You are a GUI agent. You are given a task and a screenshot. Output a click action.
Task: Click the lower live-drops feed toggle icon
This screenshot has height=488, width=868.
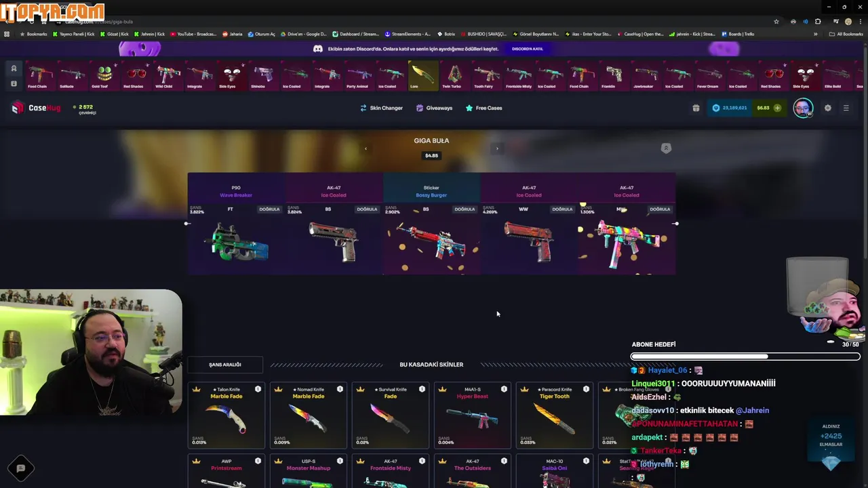[x=14, y=83]
